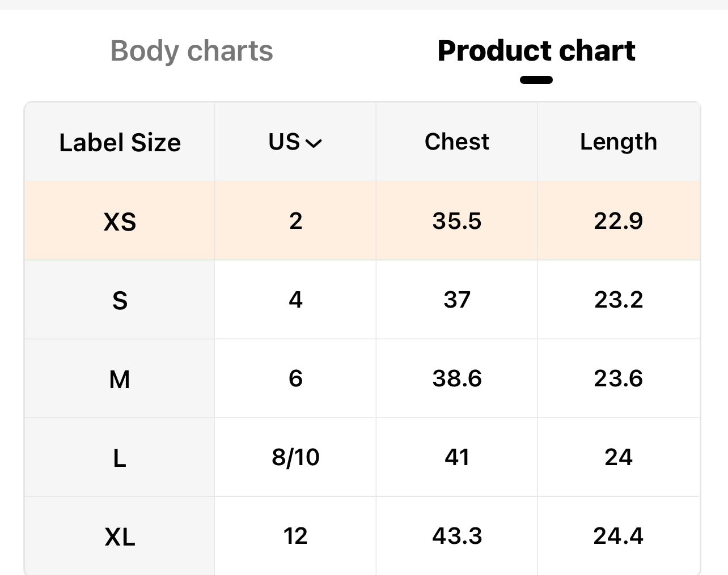Switch to the Body charts tab
The width and height of the screenshot is (728, 575).
point(192,51)
